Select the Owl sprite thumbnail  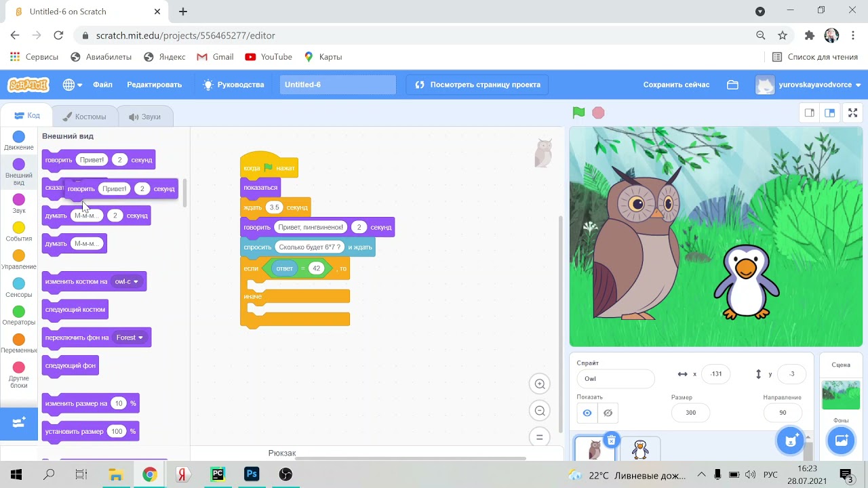[595, 449]
